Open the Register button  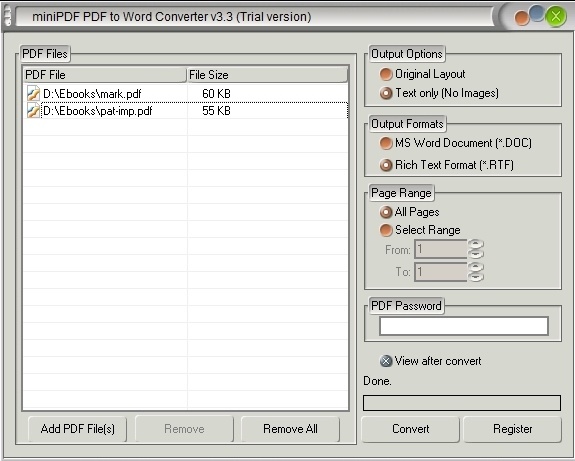pos(512,429)
